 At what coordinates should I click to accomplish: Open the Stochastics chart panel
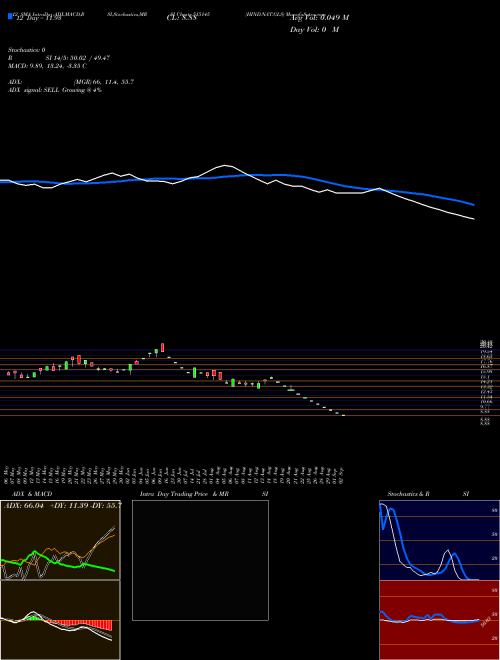tap(439, 540)
